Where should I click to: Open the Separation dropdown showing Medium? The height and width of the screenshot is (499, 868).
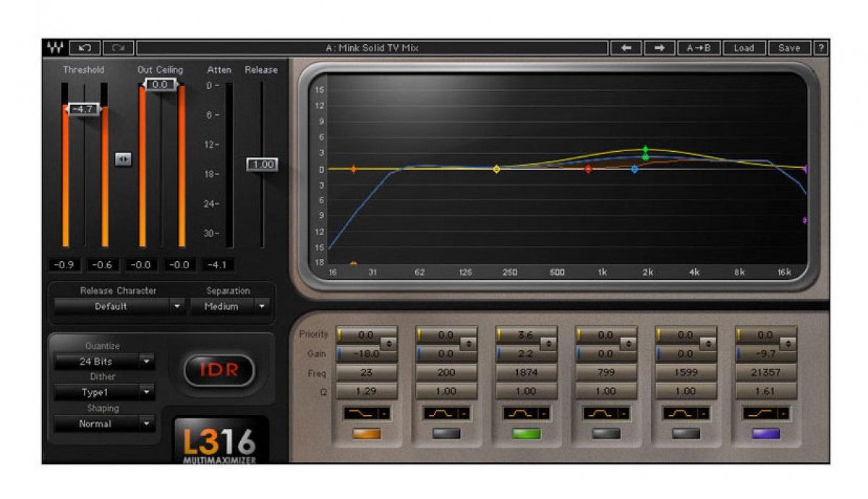pyautogui.click(x=229, y=307)
